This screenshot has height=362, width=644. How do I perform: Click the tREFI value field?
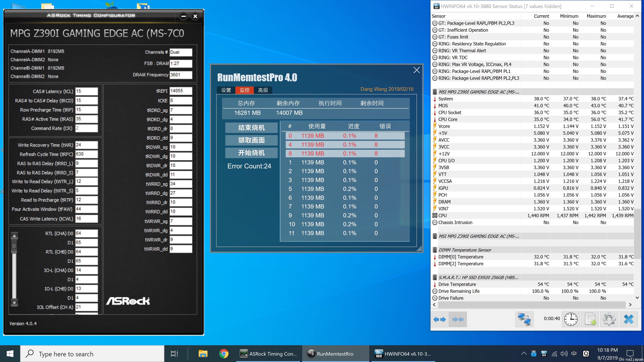[181, 91]
